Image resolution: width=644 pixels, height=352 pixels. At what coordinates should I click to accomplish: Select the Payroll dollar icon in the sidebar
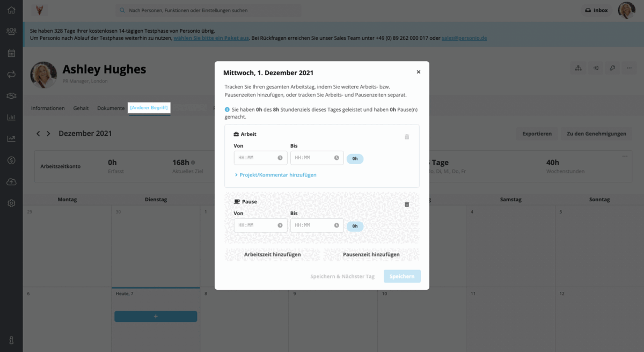click(11, 160)
